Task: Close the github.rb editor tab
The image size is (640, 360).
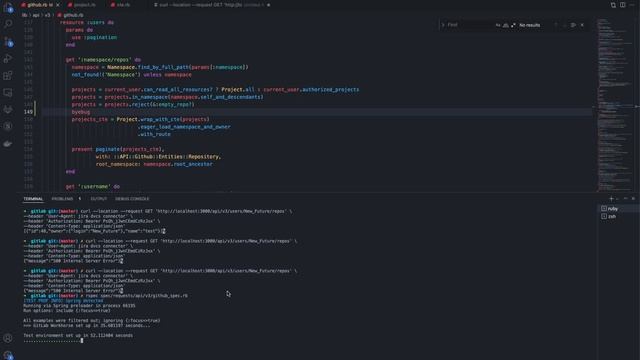Action: (x=58, y=5)
